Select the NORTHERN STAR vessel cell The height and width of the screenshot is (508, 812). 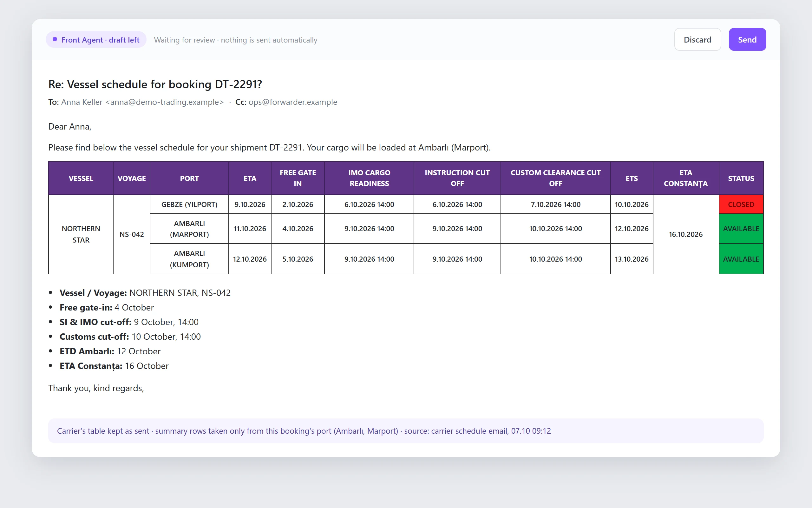coord(81,234)
